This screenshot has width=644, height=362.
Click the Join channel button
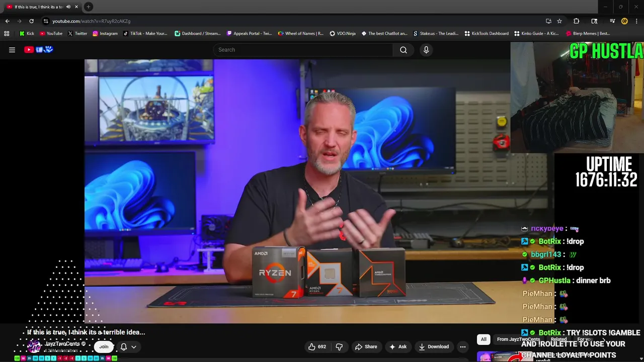pyautogui.click(x=104, y=346)
